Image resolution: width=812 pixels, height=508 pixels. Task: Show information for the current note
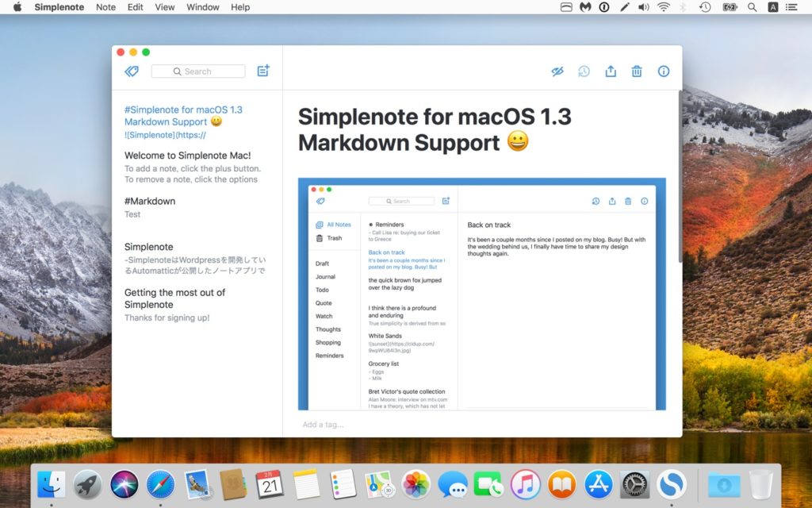point(663,71)
